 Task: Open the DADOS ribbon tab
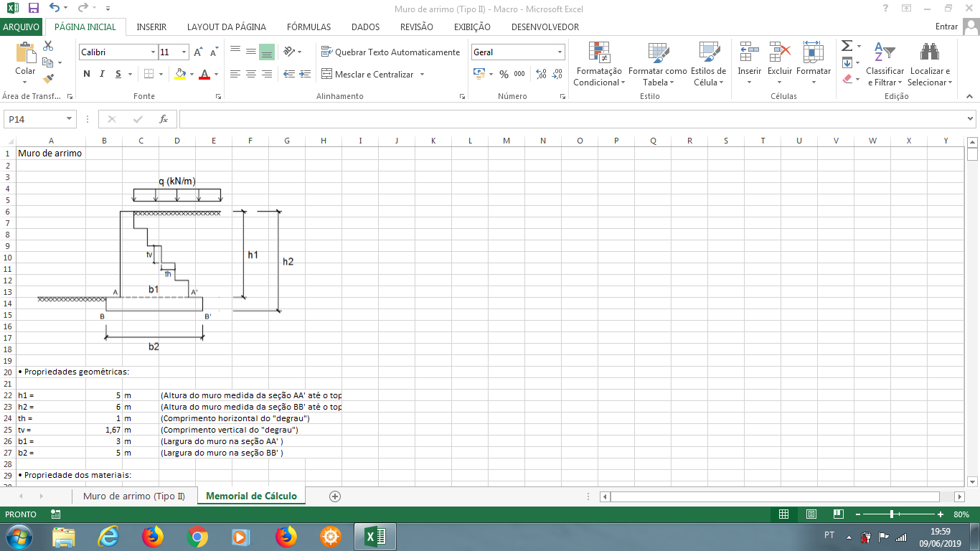pyautogui.click(x=366, y=27)
